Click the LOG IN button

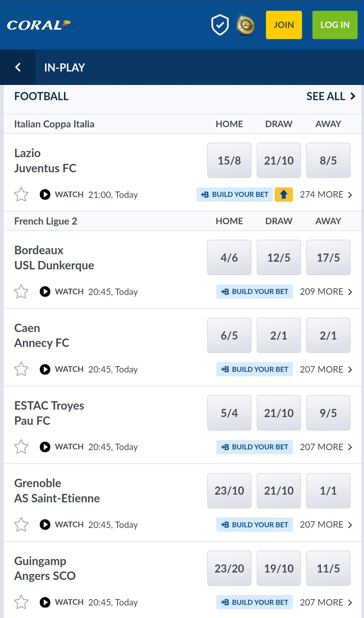point(335,25)
